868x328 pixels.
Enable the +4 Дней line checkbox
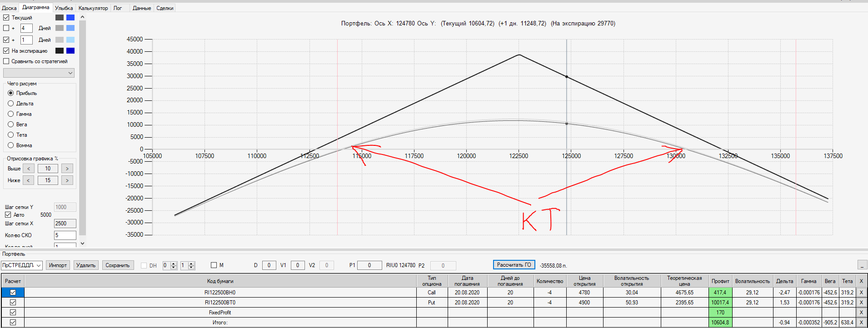(x=6, y=28)
